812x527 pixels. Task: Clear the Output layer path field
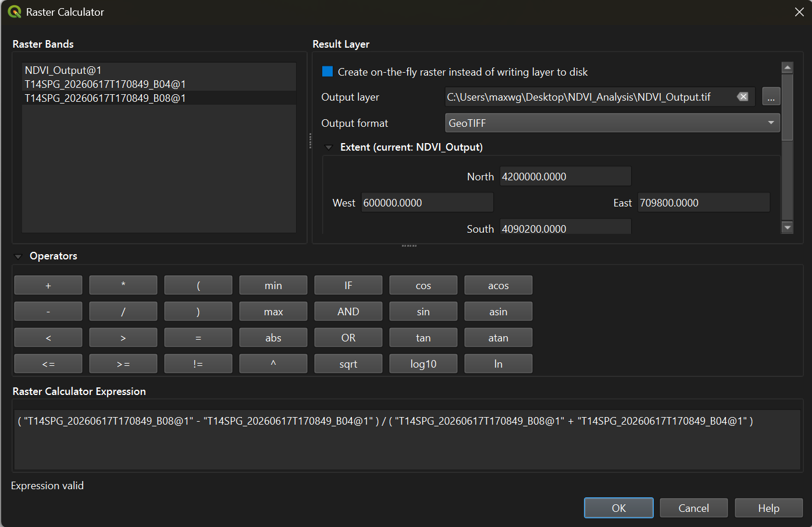pos(743,97)
